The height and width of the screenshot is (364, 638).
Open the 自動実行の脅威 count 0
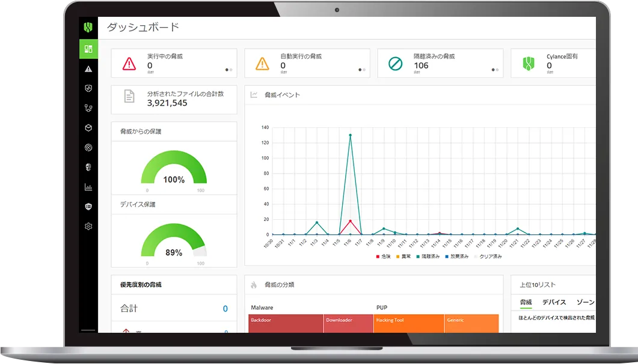(283, 65)
